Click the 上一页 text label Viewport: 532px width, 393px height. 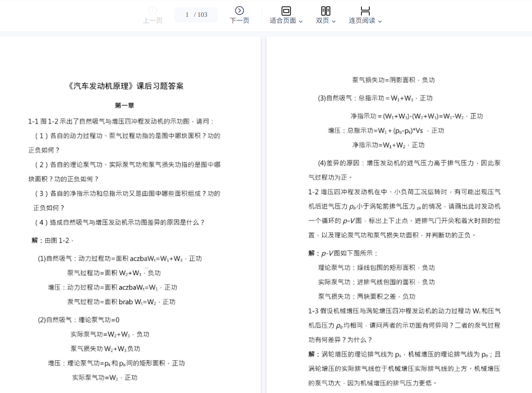tap(153, 21)
